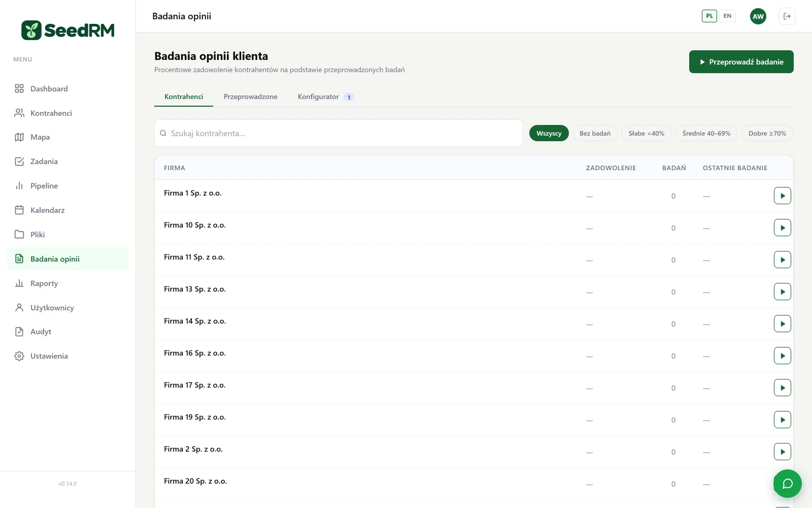Focus the Szukaj kontrahenta search field
Image resolution: width=812 pixels, height=508 pixels.
(339, 133)
